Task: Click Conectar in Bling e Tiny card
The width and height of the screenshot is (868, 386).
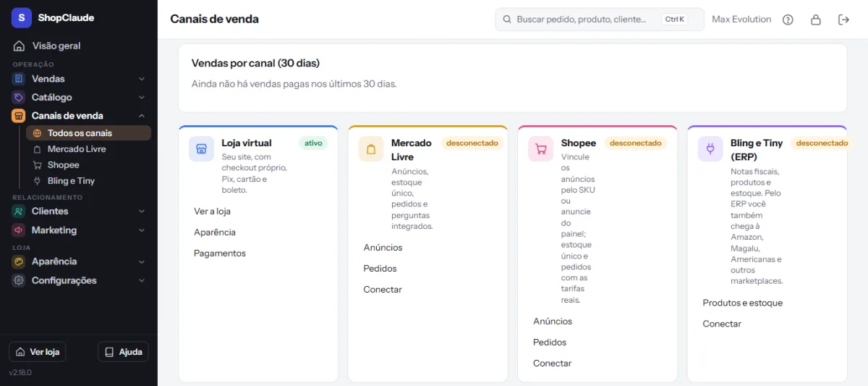Action: [x=722, y=324]
